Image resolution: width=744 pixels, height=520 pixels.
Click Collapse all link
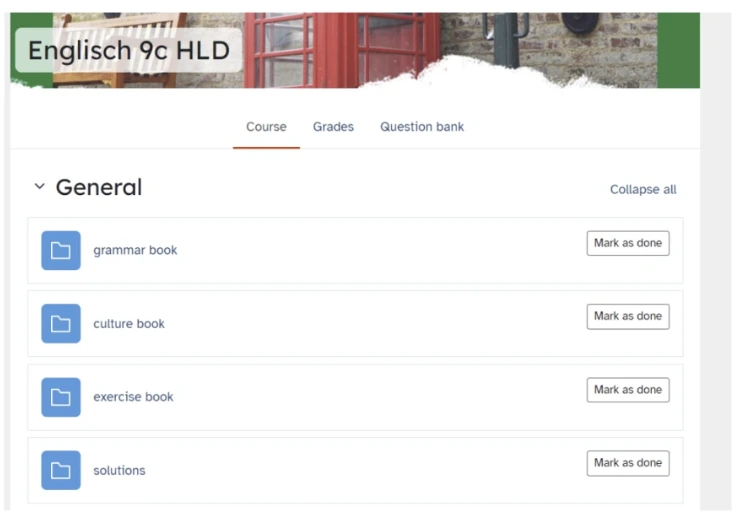click(643, 189)
